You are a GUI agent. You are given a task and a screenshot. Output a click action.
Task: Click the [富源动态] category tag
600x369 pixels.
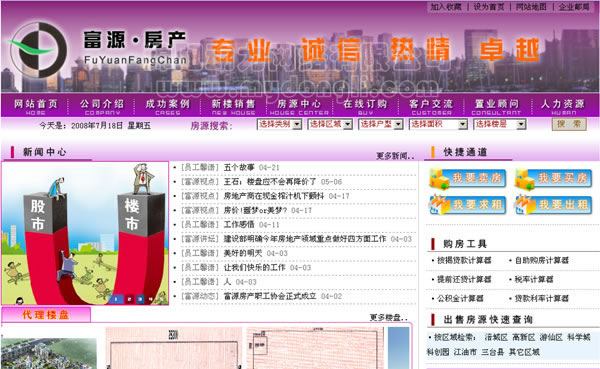(x=199, y=296)
